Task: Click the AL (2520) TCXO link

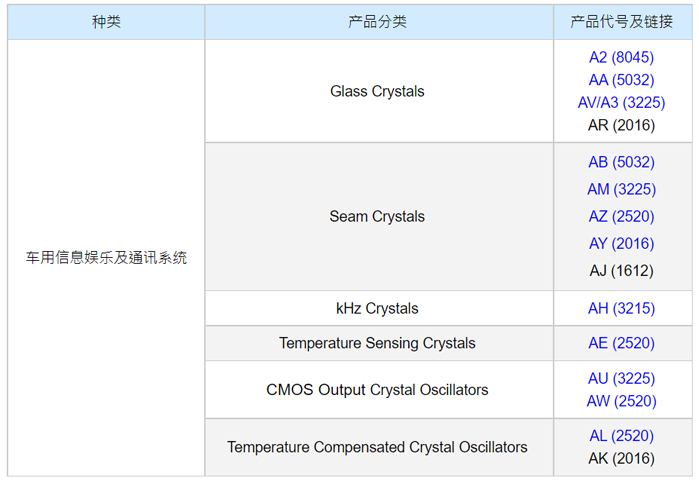Action: (x=621, y=436)
